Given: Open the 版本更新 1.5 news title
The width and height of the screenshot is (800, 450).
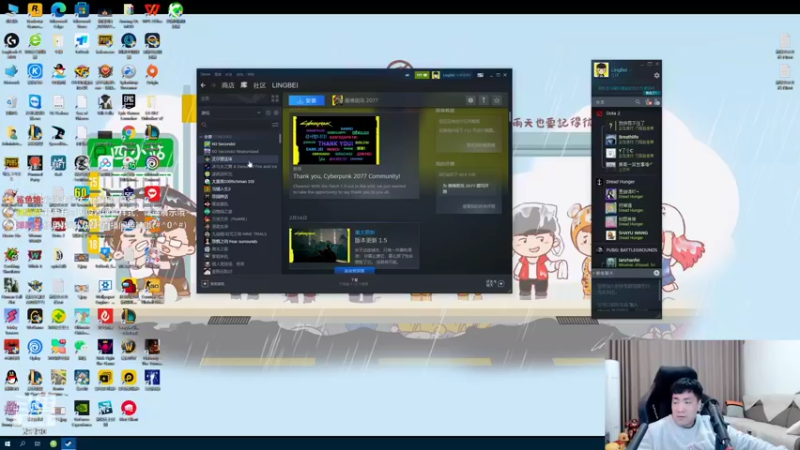Looking at the screenshot, I should 371,240.
